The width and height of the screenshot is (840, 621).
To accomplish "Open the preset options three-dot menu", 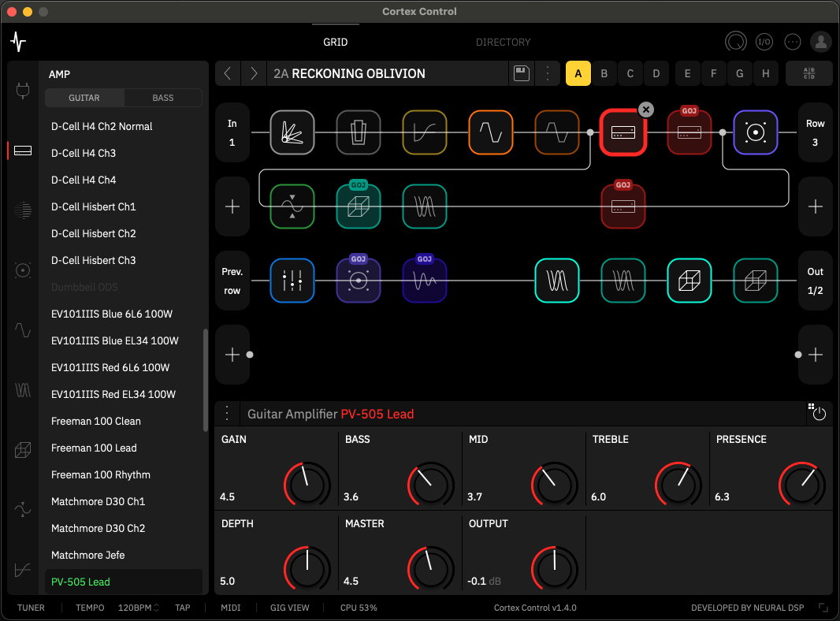I will (x=548, y=73).
